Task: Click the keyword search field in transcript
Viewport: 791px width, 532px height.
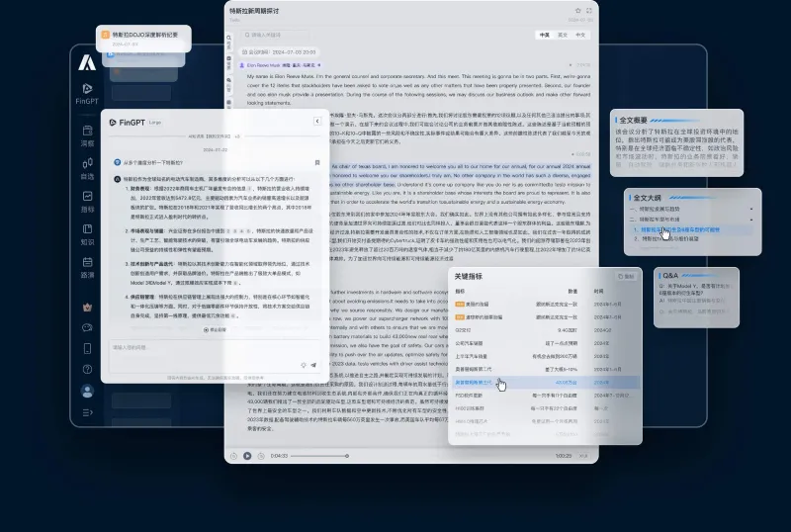Action: click(x=275, y=35)
